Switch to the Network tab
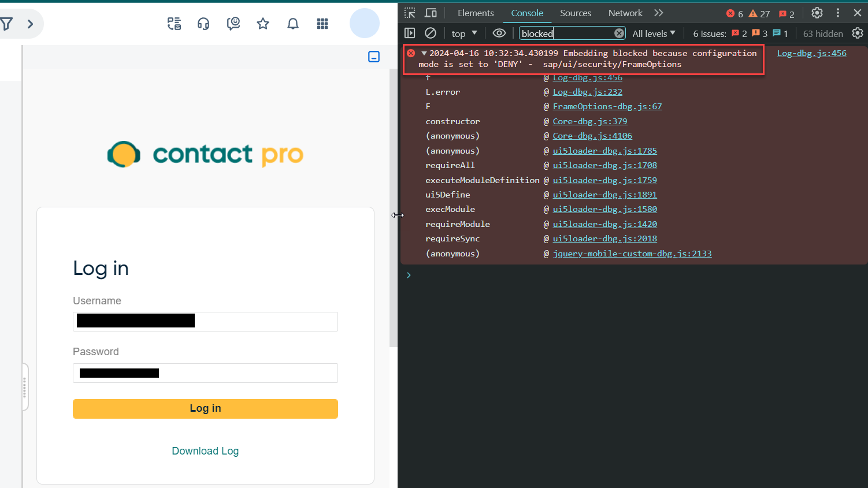This screenshot has width=868, height=488. [625, 13]
